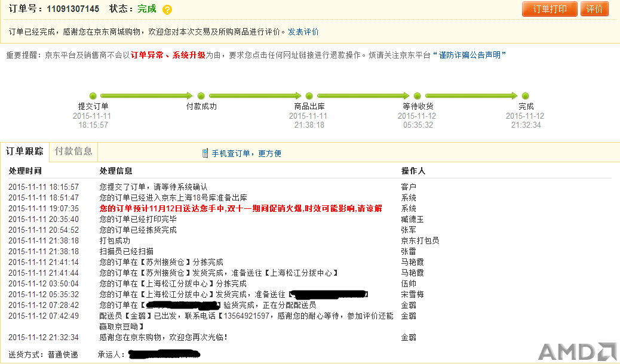Image resolution: width=620 pixels, height=364 pixels.
Task: Click operator name 宋雪梅
Action: 412,294
